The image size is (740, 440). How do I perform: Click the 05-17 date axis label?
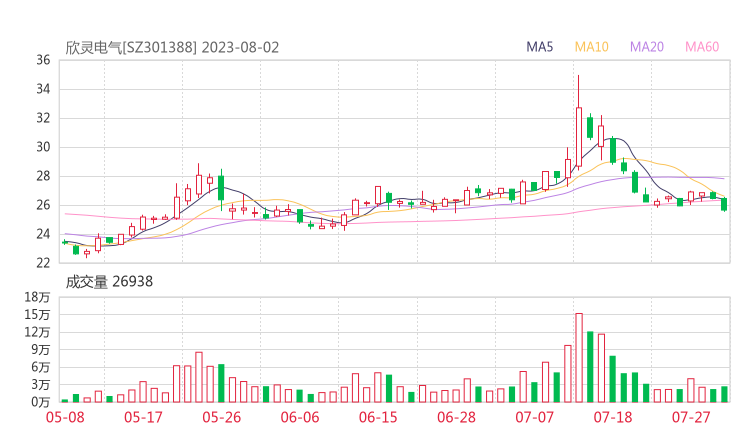click(143, 417)
